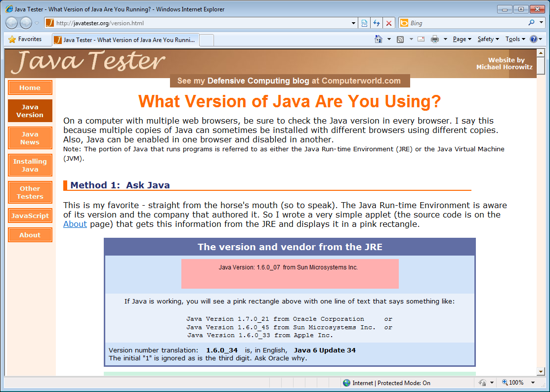This screenshot has height=392, width=550.
Task: Open the search provider dropdown arrow
Action: [x=541, y=23]
